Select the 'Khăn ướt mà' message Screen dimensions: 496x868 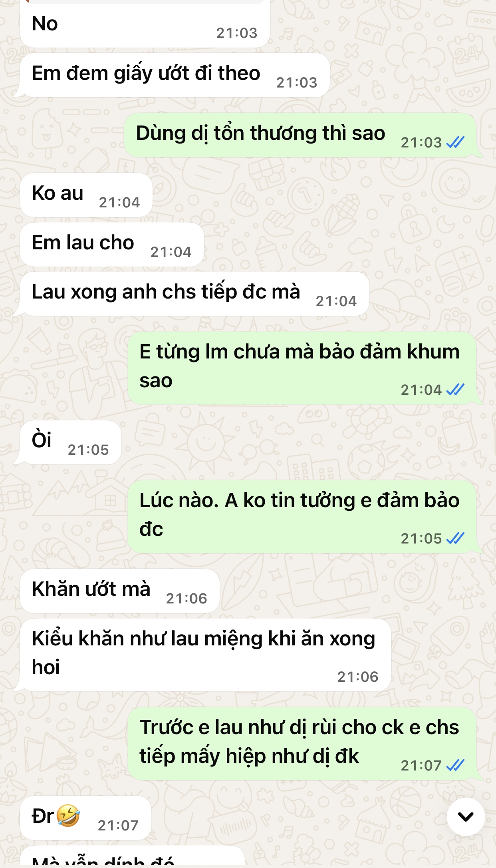click(x=120, y=591)
